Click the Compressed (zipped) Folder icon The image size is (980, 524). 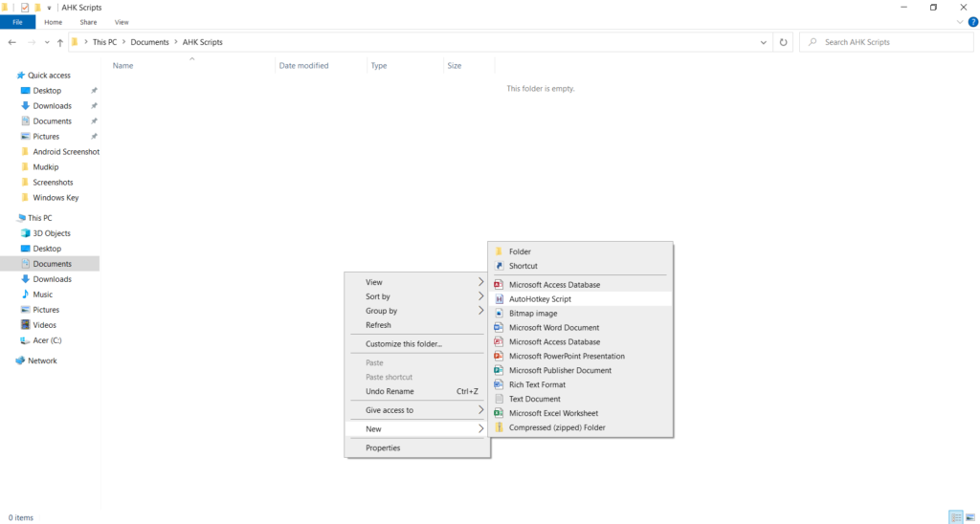[499, 427]
